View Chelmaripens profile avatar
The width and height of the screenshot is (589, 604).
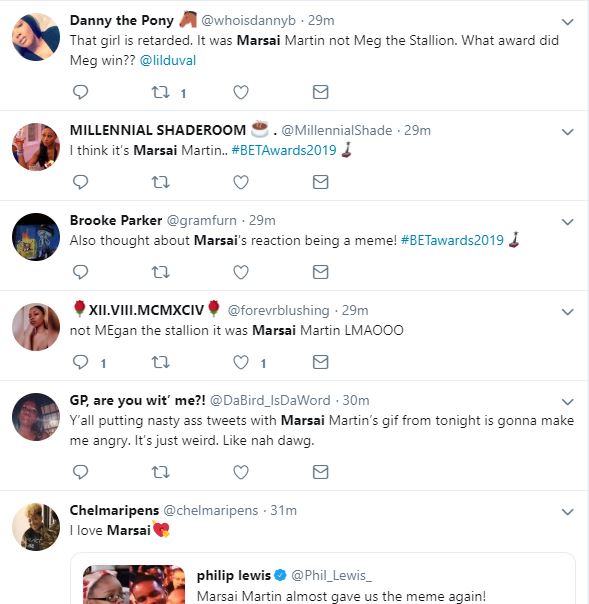click(36, 527)
